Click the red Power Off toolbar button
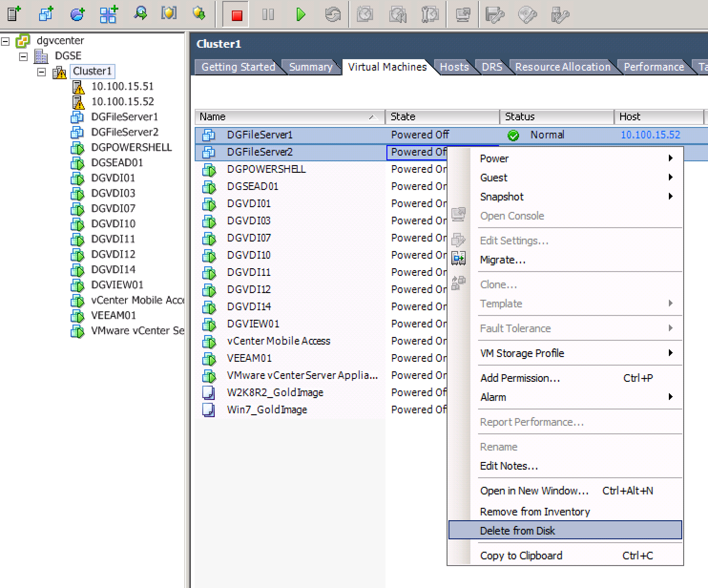Image resolution: width=708 pixels, height=588 pixels. 237,15
